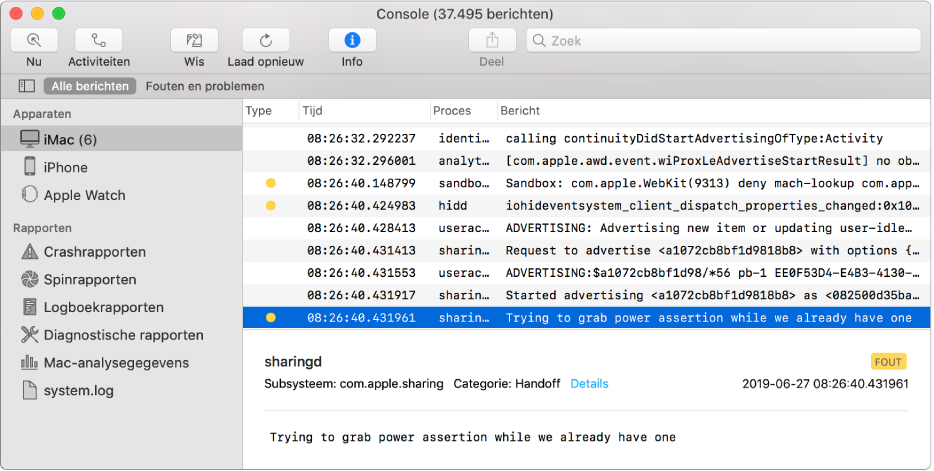Select the 08:26:32.292237 identi… row

point(586,138)
